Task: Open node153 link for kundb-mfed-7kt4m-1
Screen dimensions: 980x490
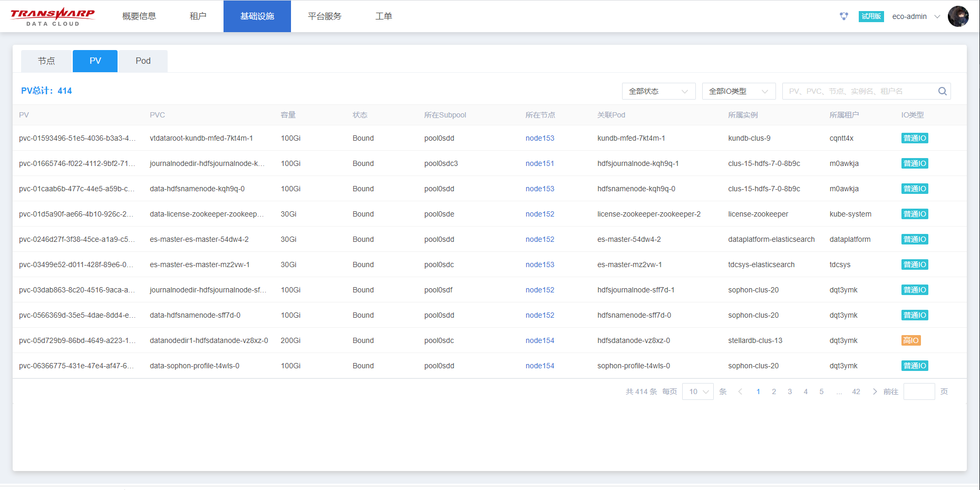Action: pyautogui.click(x=540, y=138)
